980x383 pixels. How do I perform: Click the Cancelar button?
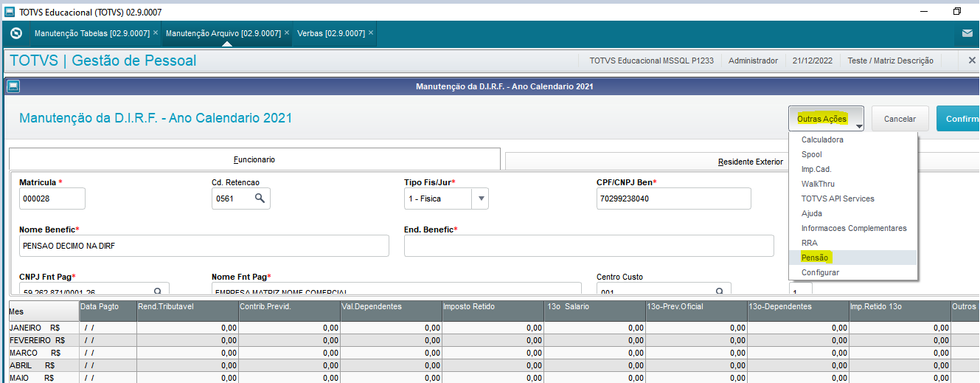pyautogui.click(x=900, y=119)
